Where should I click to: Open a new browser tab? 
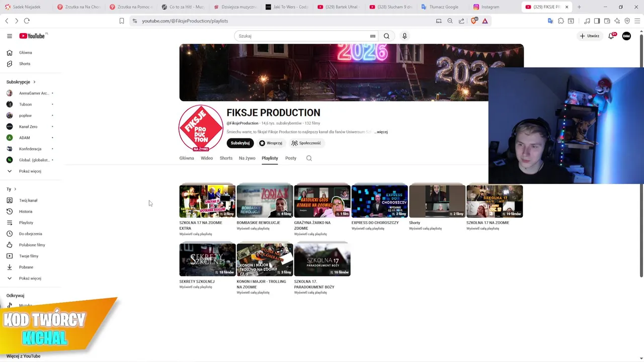coord(579,7)
